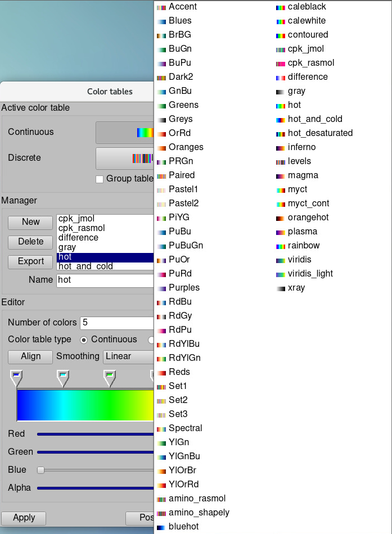Open the Discrete active color table dropdown
392x534 pixels.
pyautogui.click(x=124, y=159)
